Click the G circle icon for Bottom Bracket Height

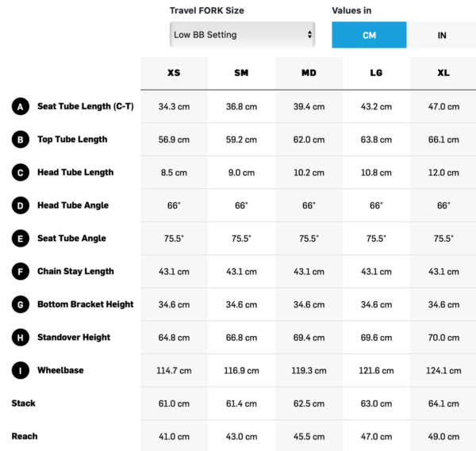click(20, 304)
